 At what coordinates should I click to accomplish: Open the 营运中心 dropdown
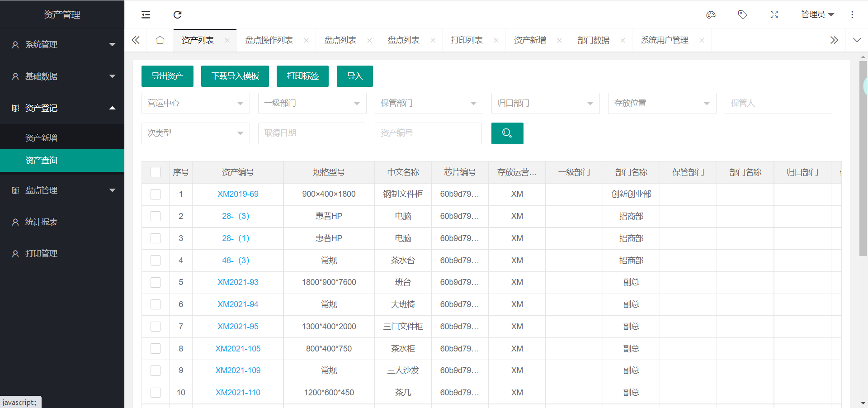coord(196,103)
